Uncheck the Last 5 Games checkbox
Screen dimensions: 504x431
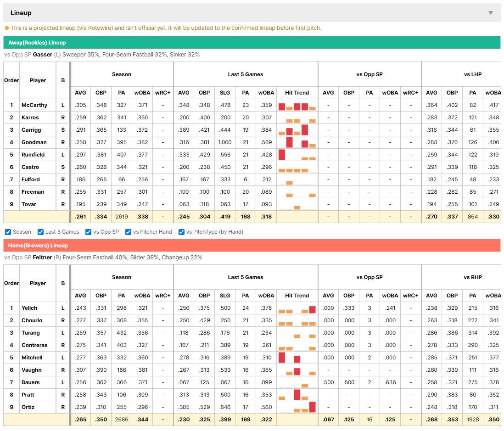pyautogui.click(x=40, y=232)
